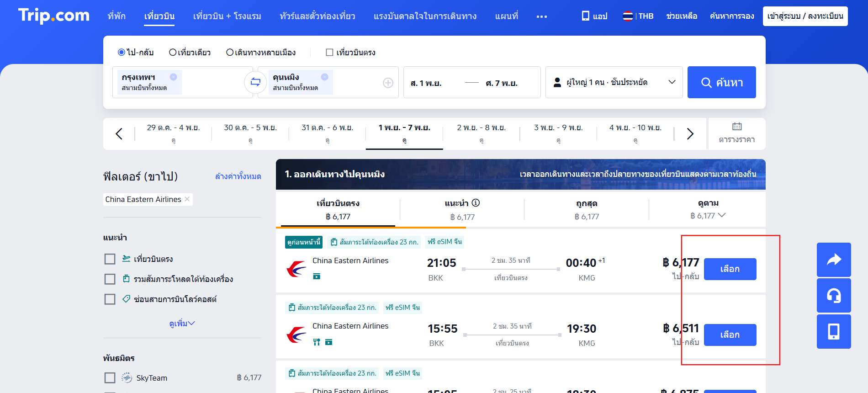Show earlier dates with left arrow
This screenshot has width=868, height=393.
(119, 134)
